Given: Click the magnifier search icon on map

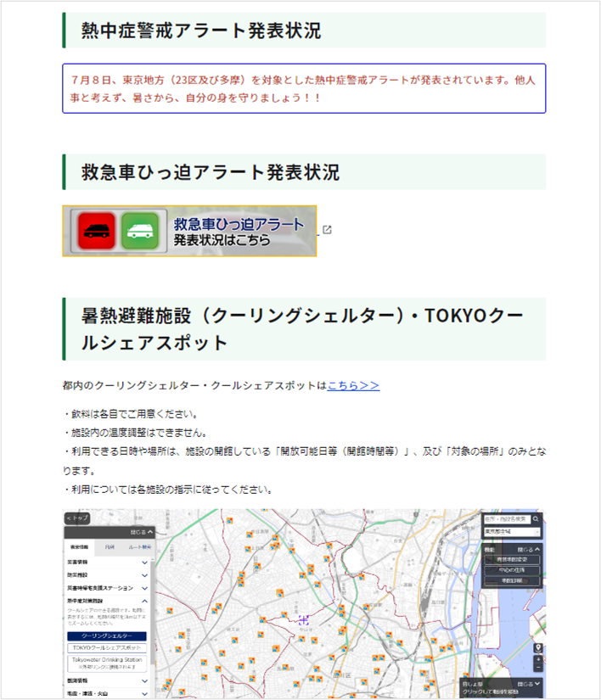Looking at the screenshot, I should coord(536,519).
